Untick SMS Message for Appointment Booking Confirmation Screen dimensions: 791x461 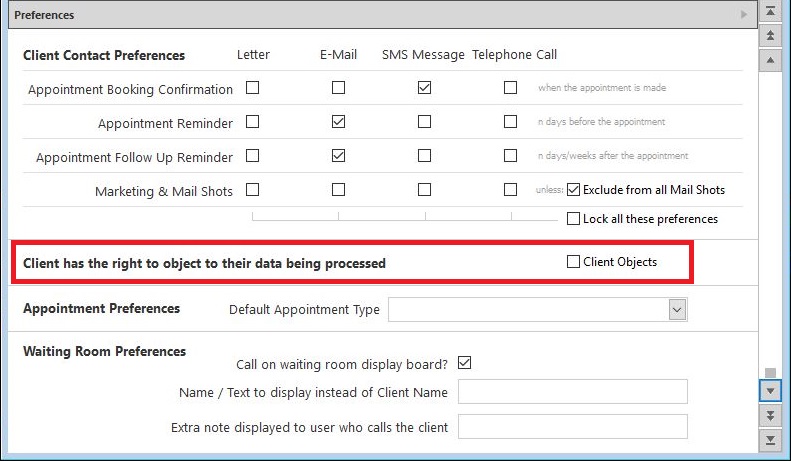[424, 88]
